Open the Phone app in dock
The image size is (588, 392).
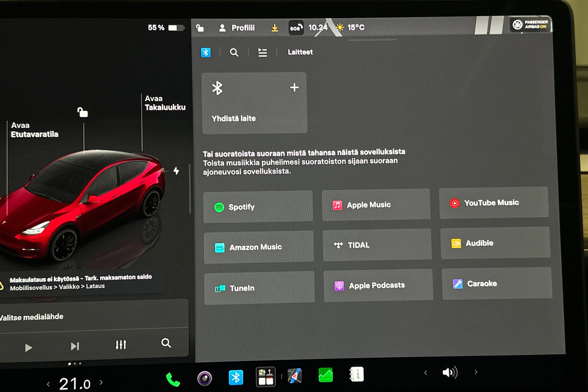[173, 380]
